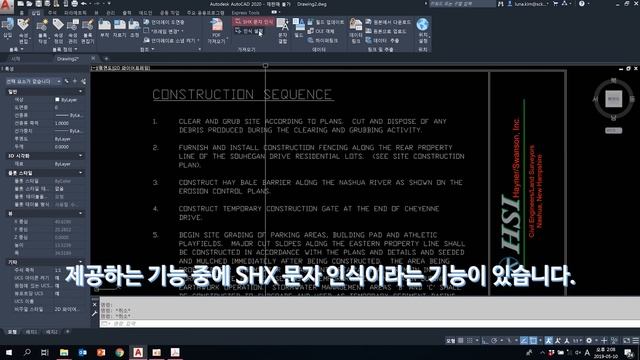Select the Model layout tab at bottom

[x=12, y=332]
